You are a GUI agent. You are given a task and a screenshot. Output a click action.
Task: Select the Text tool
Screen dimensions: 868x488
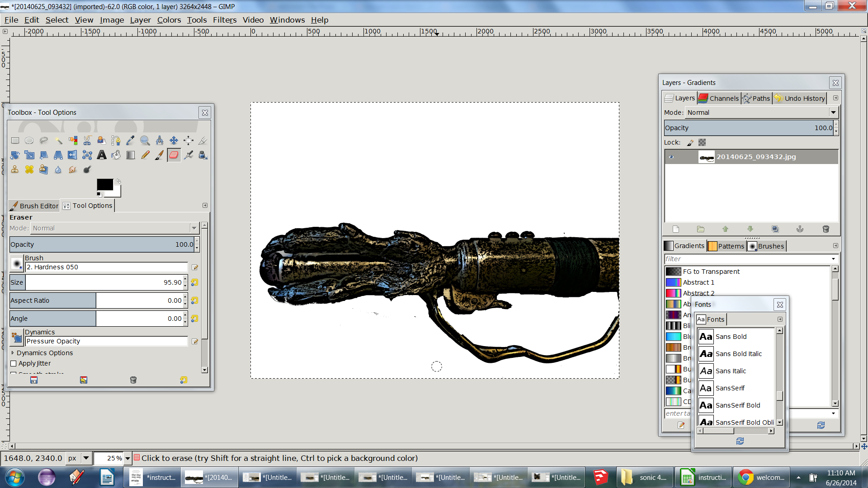[x=102, y=155]
